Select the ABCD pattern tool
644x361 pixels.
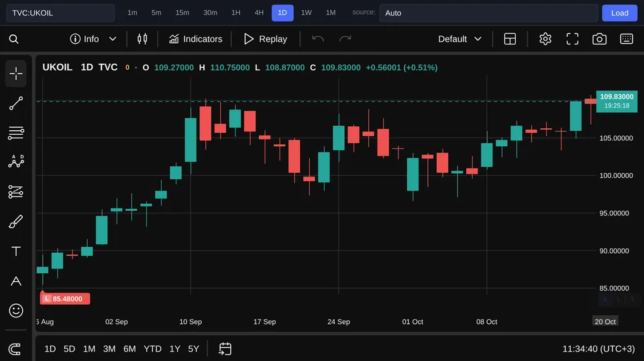pos(16,162)
